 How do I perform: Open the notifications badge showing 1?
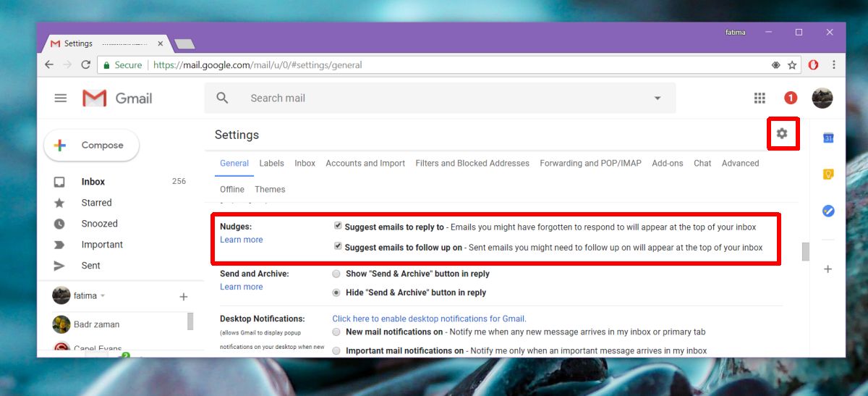coord(791,98)
